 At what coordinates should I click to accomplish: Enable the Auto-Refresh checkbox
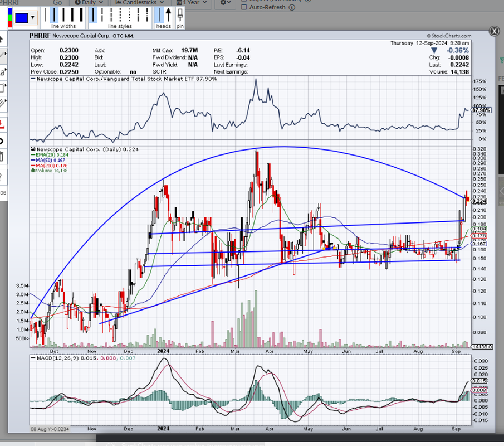point(244,7)
